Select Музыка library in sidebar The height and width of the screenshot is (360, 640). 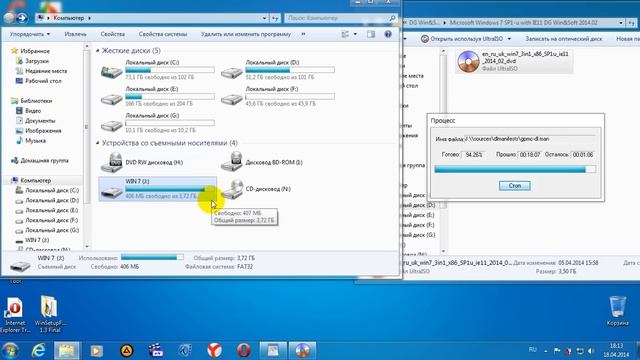pos(35,141)
